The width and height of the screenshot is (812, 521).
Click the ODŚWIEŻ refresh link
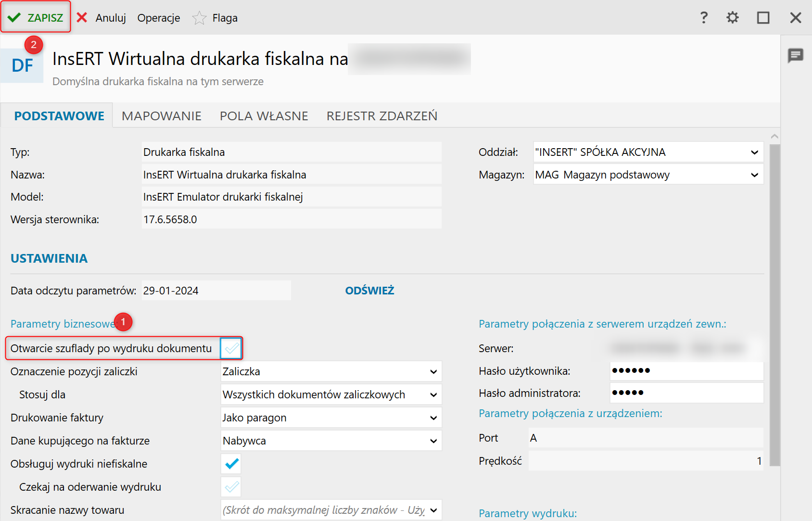pyautogui.click(x=369, y=291)
